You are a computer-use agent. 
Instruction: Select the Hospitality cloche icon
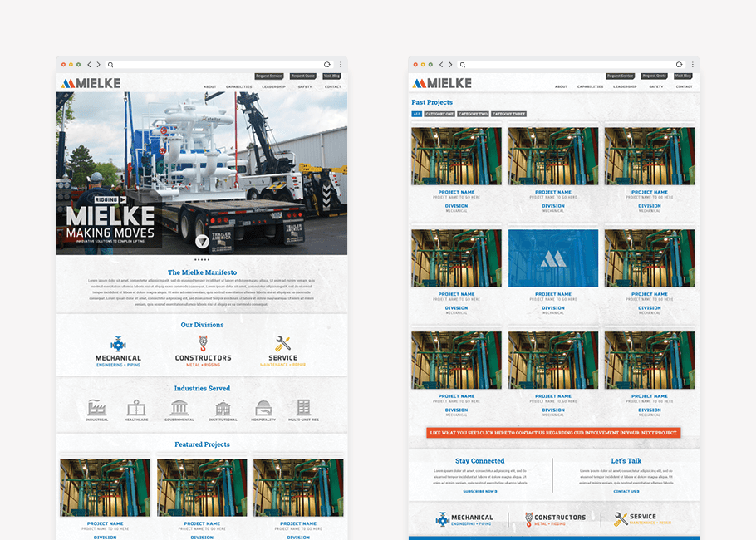click(x=263, y=408)
